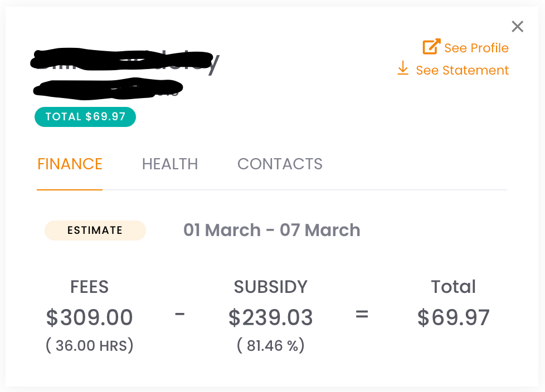The width and height of the screenshot is (545, 392).
Task: Click the FEES amount $309.00
Action: click(89, 317)
